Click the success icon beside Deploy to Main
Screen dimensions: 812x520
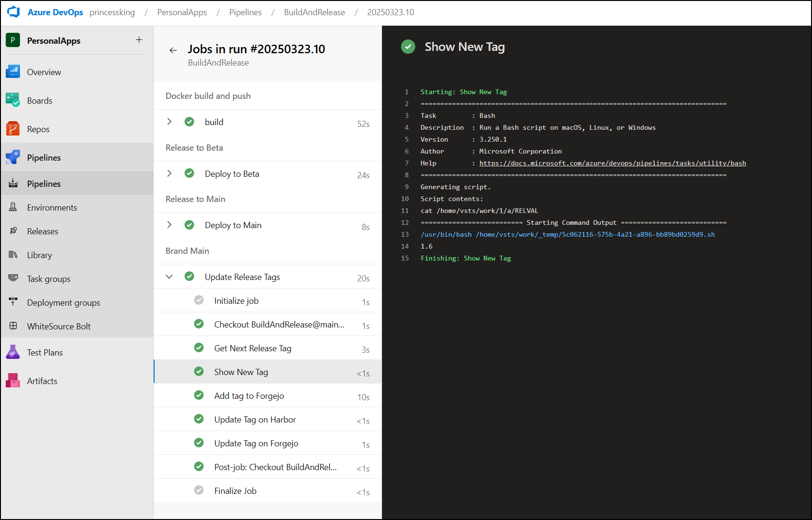(189, 225)
